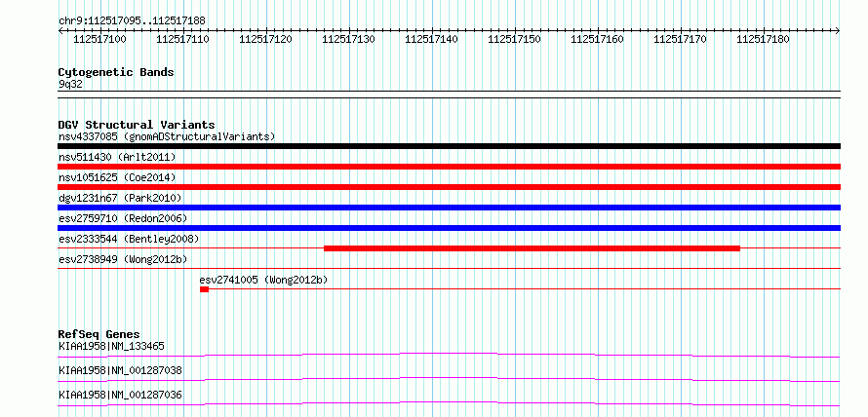Click the black nsv4337085 variant bar
Viewport: 868px width, 417px height.
point(449,146)
